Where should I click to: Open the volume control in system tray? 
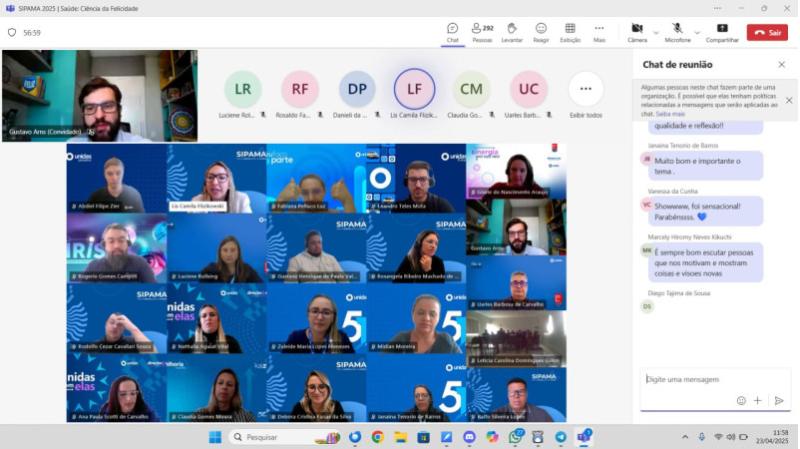[x=731, y=437]
